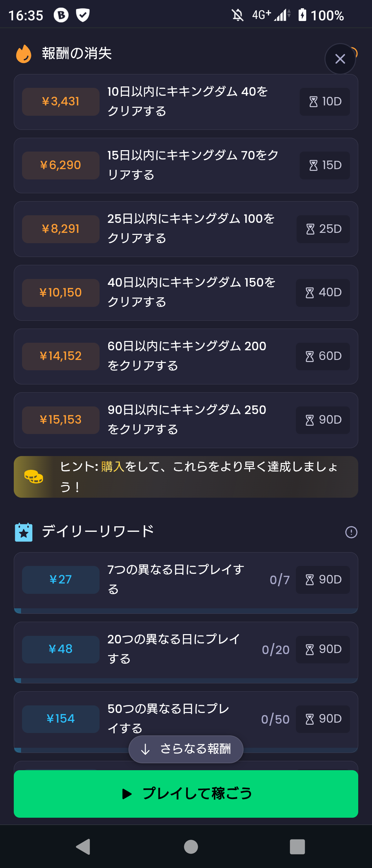Image resolution: width=372 pixels, height=868 pixels.
Task: Tap the 25D hourglass timer badge
Action: coord(323,229)
